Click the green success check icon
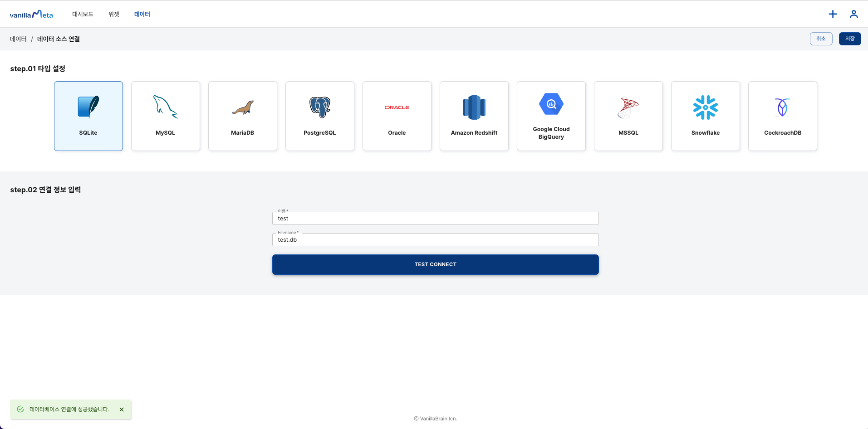The height and width of the screenshot is (429, 868). pos(20,409)
